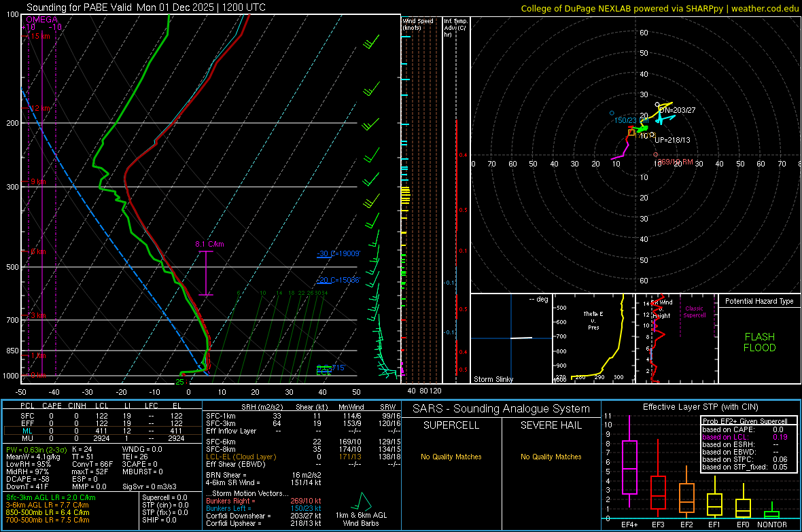Click the College of DuPage NEXLAB credit text
This screenshot has height=532, width=802.
[660, 8]
